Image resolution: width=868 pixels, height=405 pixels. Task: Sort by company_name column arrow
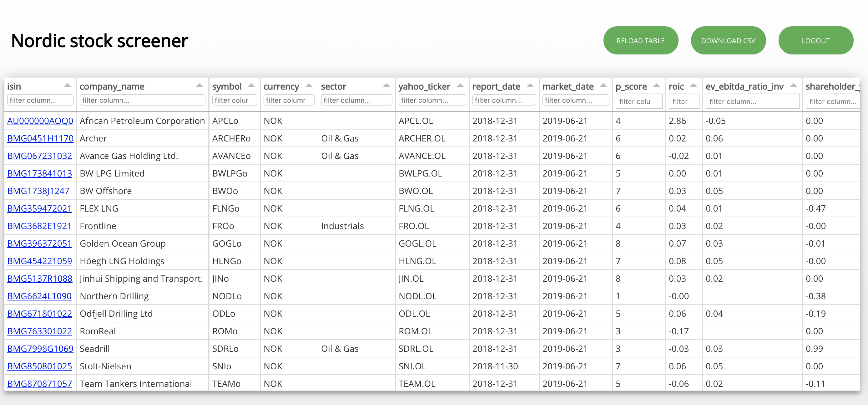tap(199, 86)
